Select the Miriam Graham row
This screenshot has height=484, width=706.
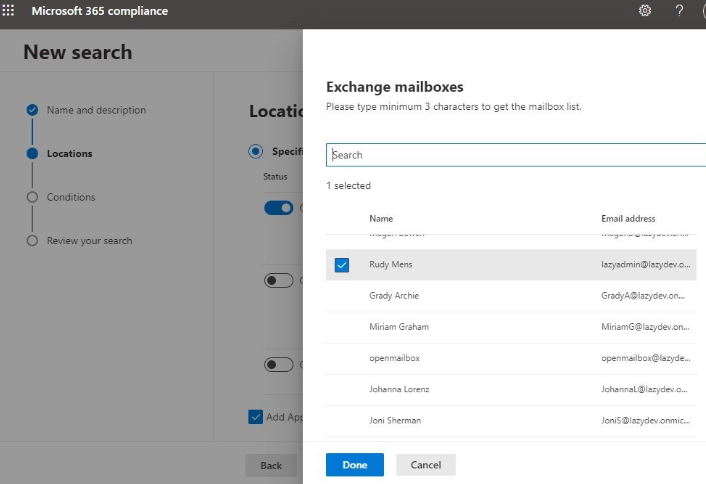(x=511, y=327)
